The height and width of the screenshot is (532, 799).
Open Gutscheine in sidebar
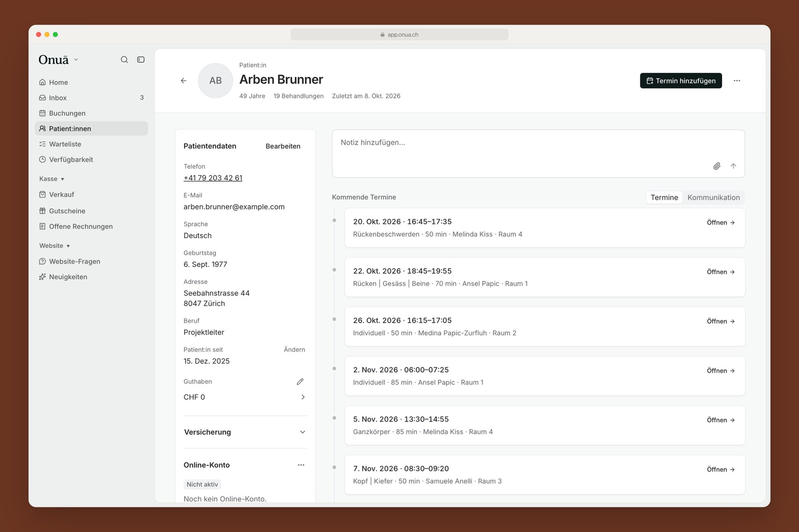coord(91,211)
